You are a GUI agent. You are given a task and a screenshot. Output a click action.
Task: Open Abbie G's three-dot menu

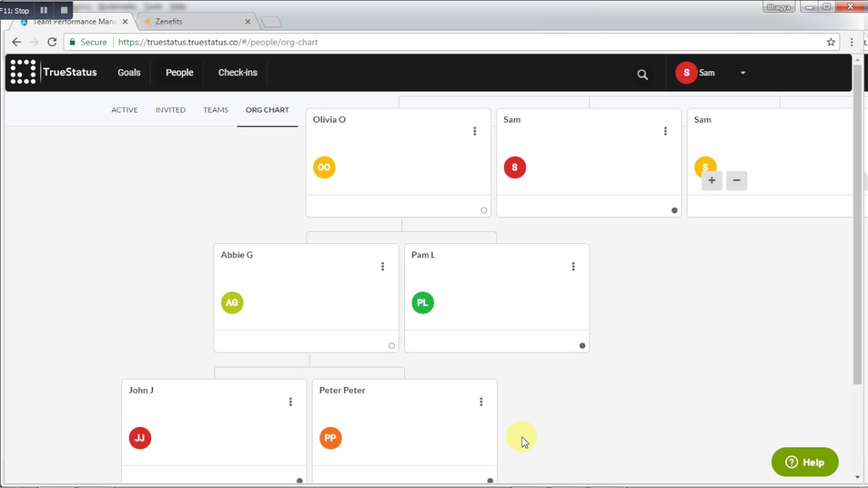[382, 266]
